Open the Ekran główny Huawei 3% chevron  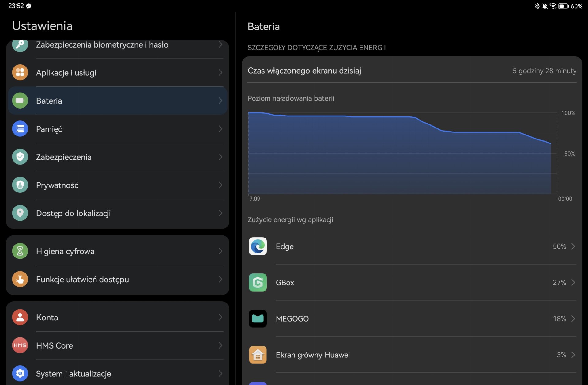573,355
